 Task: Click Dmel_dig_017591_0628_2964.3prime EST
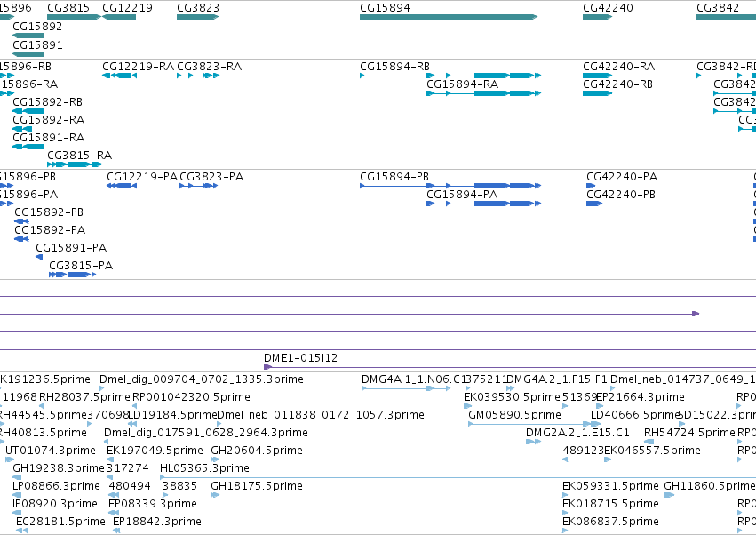(x=107, y=442)
